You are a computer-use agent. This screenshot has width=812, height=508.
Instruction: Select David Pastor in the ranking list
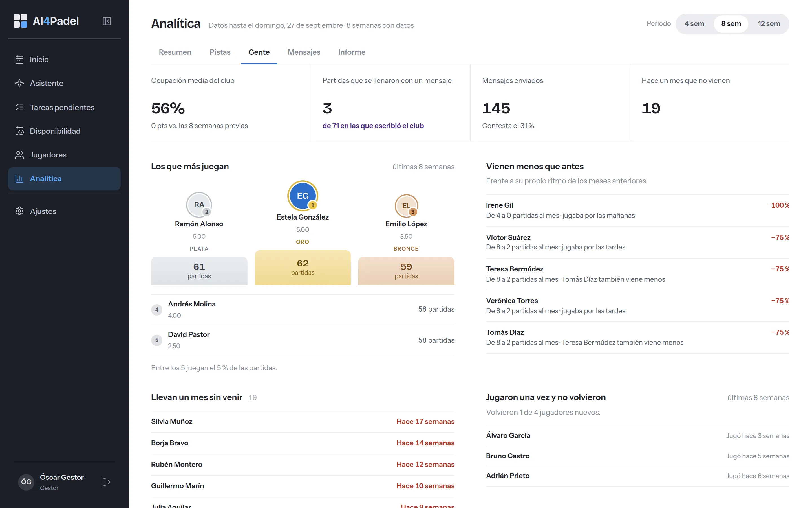click(303, 340)
